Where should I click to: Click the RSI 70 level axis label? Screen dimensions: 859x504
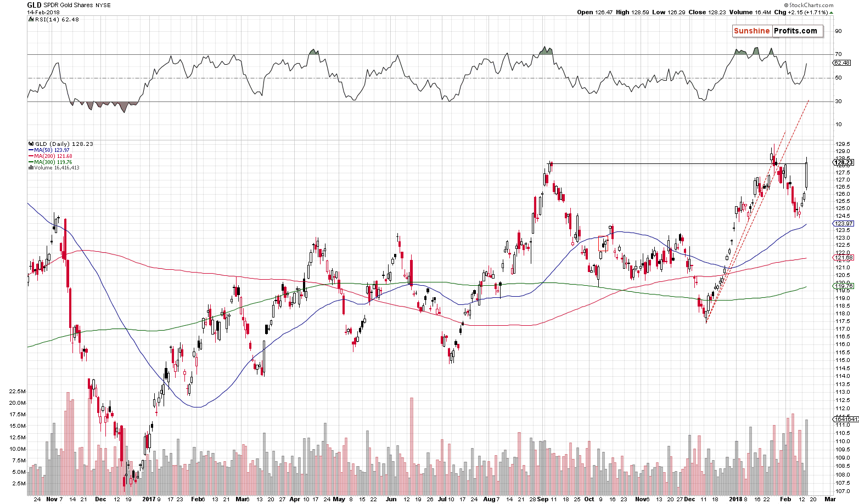coord(838,54)
